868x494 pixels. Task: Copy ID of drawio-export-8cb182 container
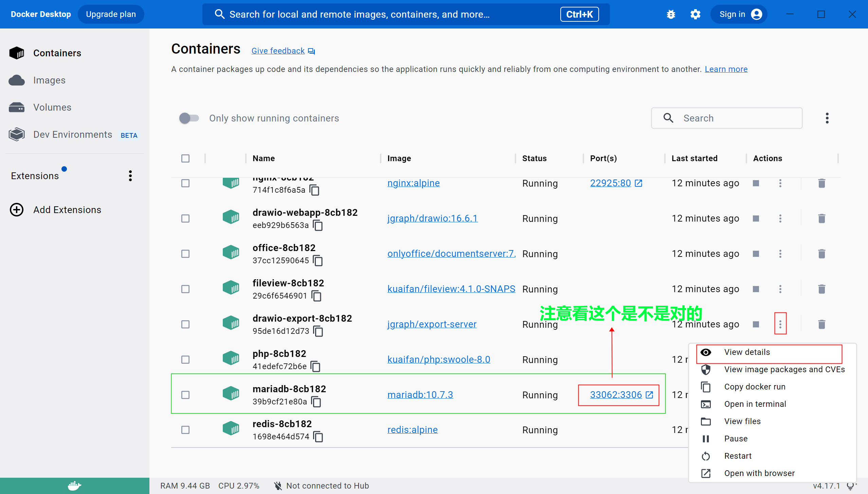[318, 331]
